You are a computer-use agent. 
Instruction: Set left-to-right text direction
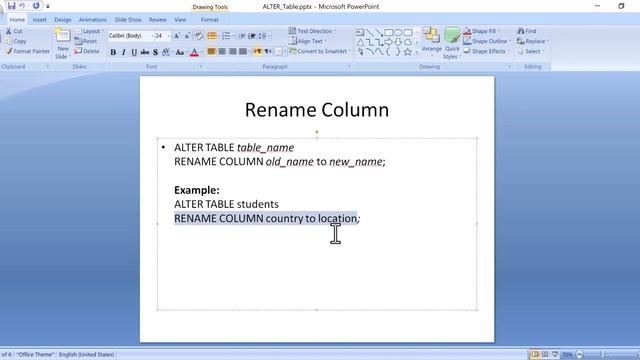[x=257, y=51]
